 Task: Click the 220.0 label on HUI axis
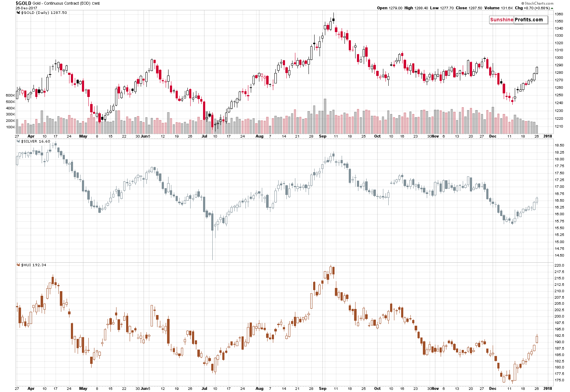[559, 265]
